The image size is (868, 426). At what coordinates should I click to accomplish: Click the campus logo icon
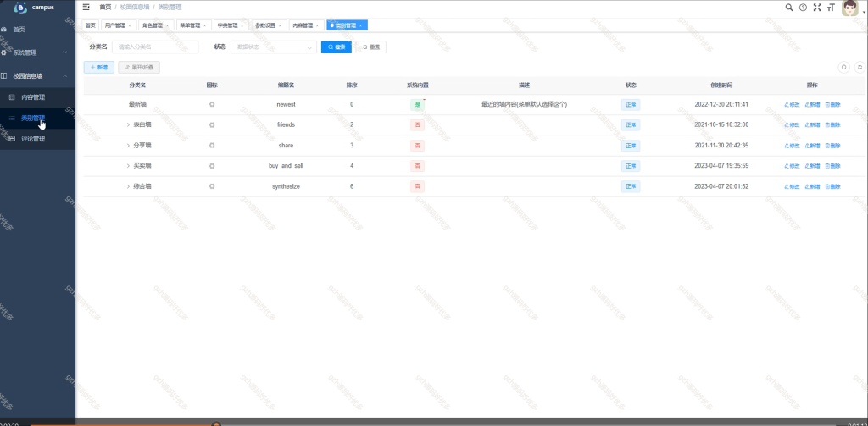tap(20, 8)
